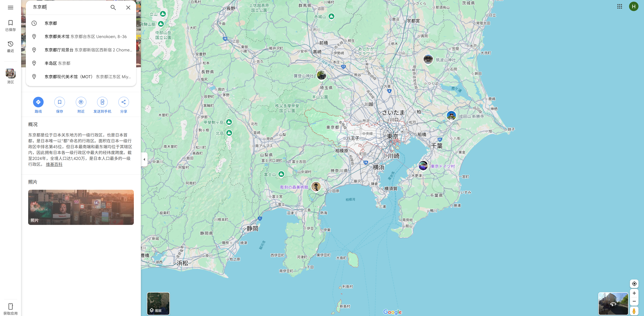Choose suggestion 东京都厅观景台

click(81, 50)
